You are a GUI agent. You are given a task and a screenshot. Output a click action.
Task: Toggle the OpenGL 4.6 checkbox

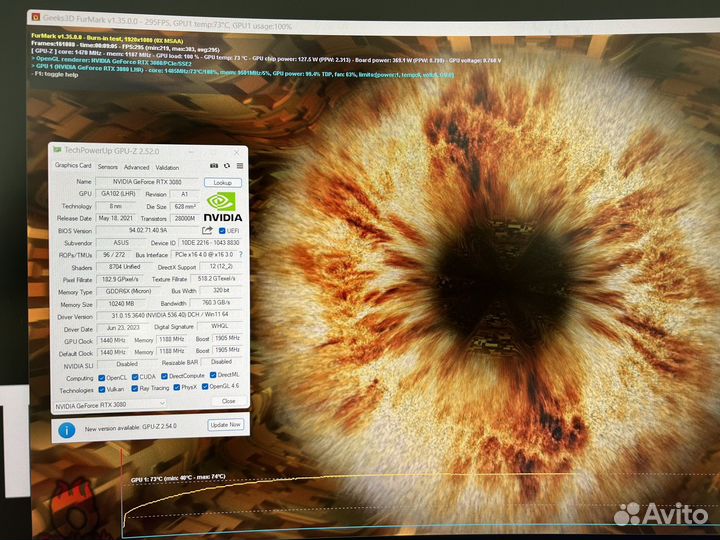tap(205, 387)
